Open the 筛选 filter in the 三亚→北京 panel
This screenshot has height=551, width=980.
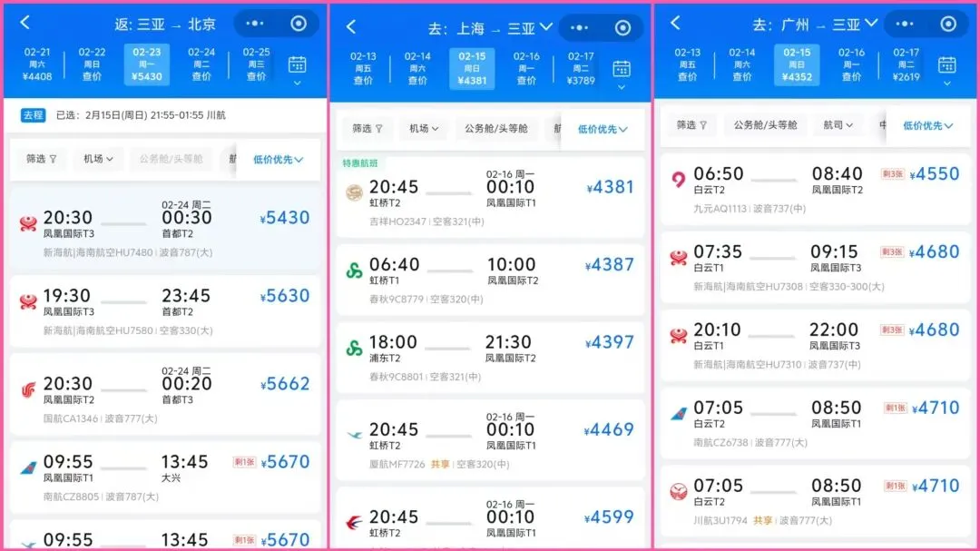coord(41,159)
